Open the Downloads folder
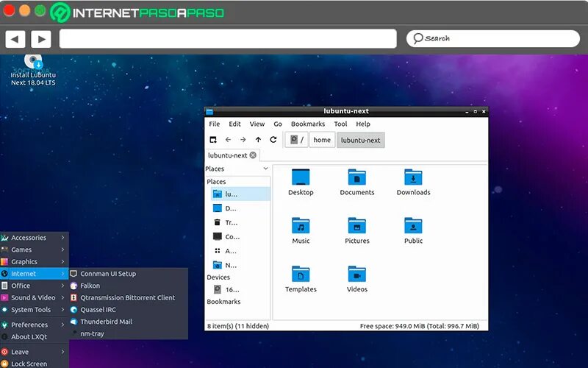The width and height of the screenshot is (588, 368). click(x=413, y=183)
